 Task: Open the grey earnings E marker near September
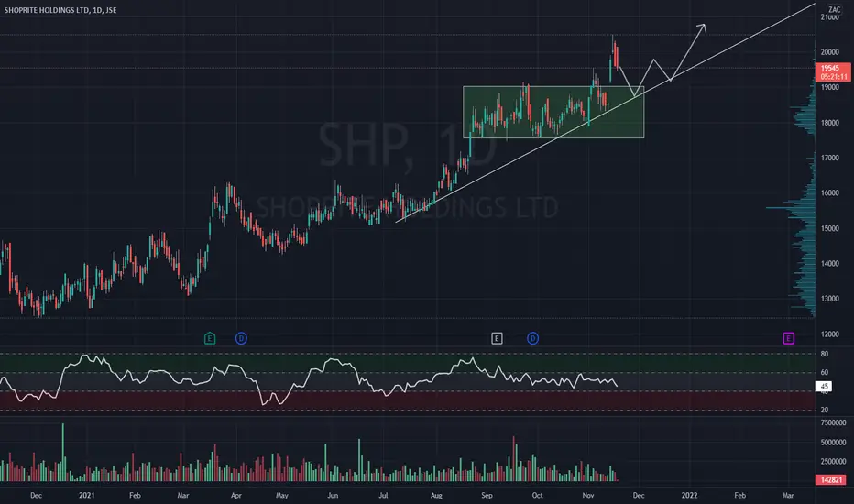coord(497,338)
